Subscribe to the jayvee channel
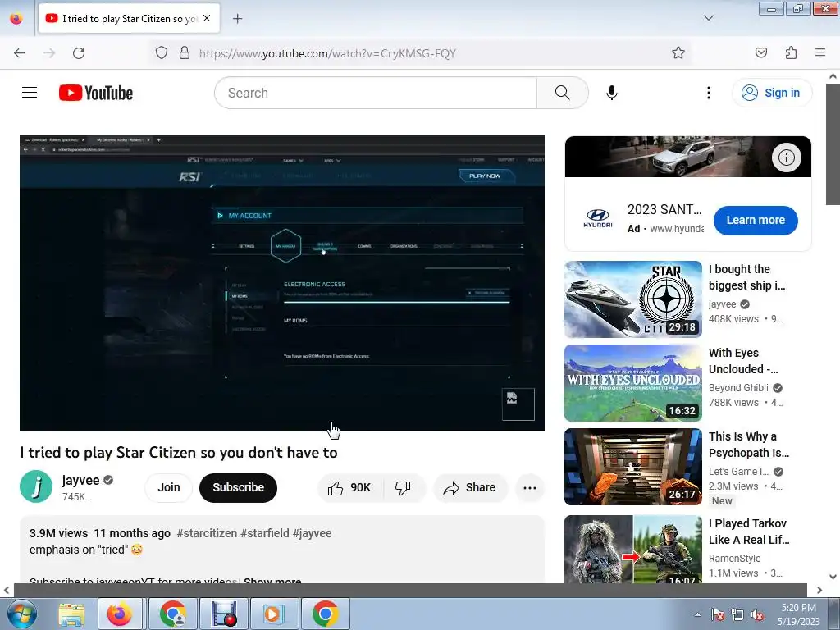Viewport: 840px width, 630px height. pos(239,487)
